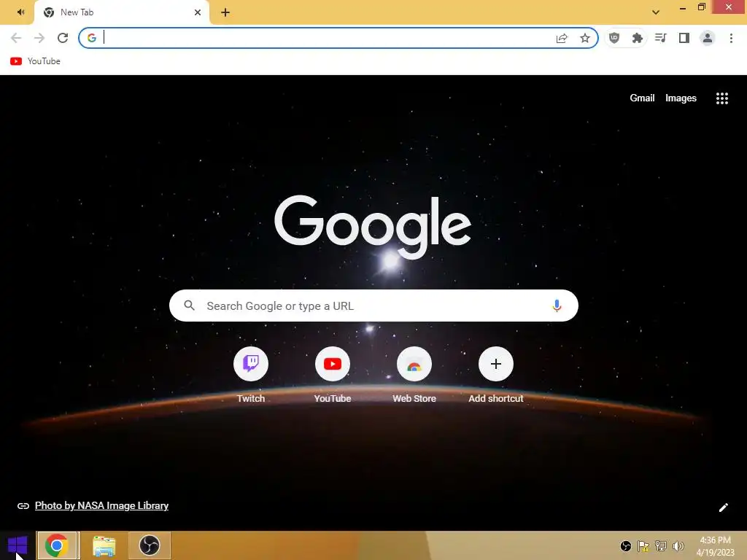Open the YouTube bookmark in bookmarks bar

pos(35,61)
